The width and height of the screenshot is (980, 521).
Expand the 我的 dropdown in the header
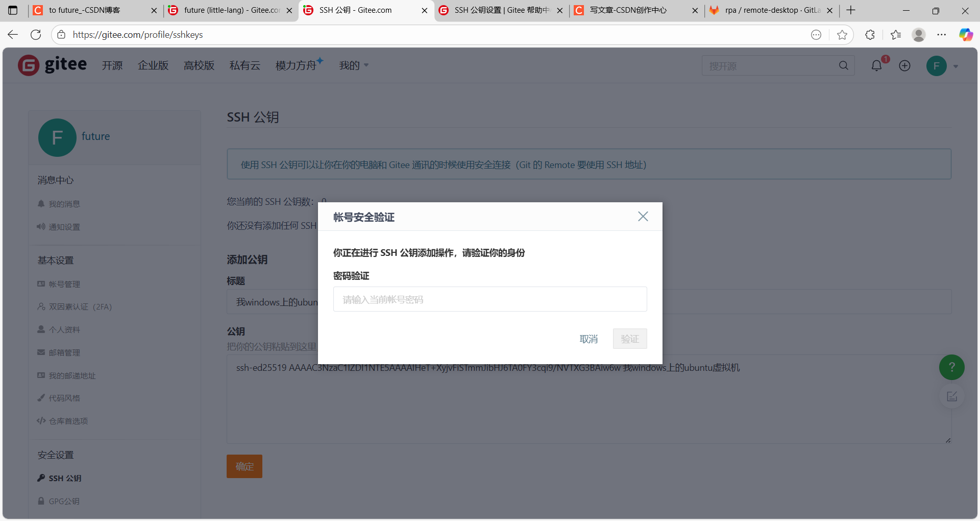354,65
